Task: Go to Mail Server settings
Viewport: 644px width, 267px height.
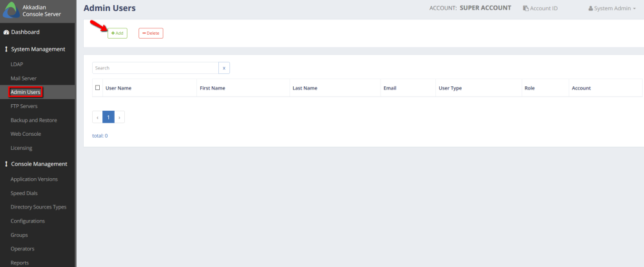Action: [23, 78]
